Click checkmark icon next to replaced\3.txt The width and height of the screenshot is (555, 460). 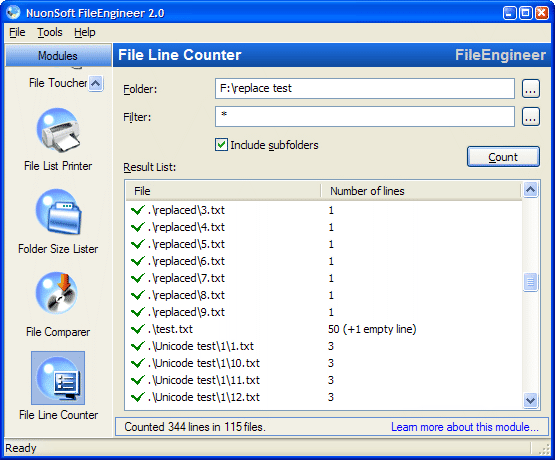point(138,210)
